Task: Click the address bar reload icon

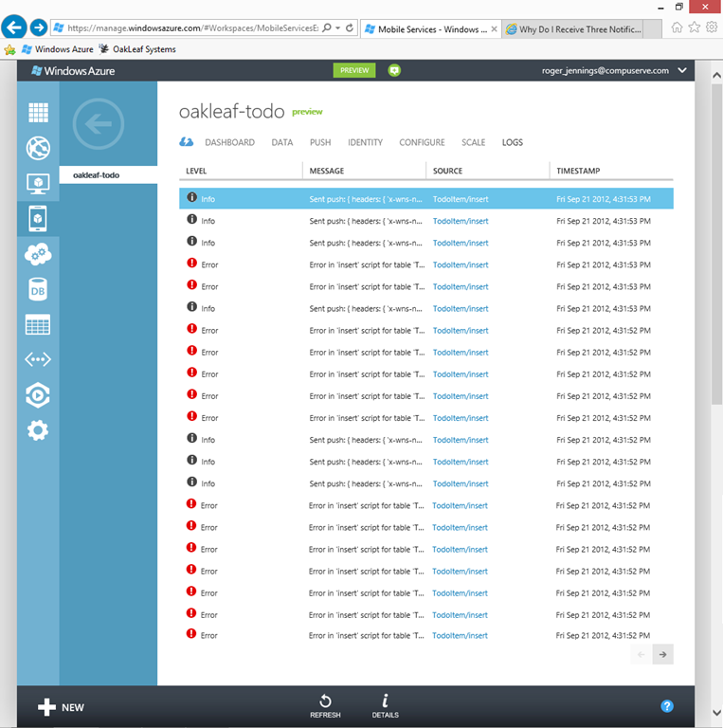Action: (350, 27)
